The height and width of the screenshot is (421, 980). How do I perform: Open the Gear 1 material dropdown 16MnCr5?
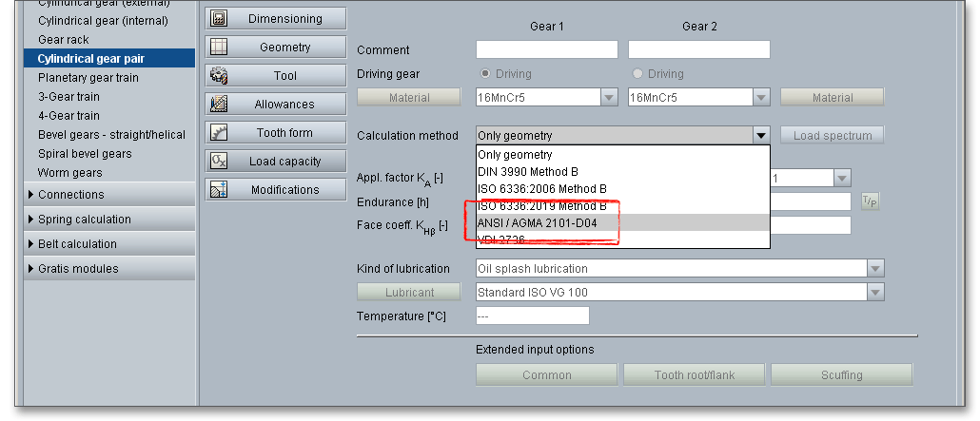click(x=609, y=97)
